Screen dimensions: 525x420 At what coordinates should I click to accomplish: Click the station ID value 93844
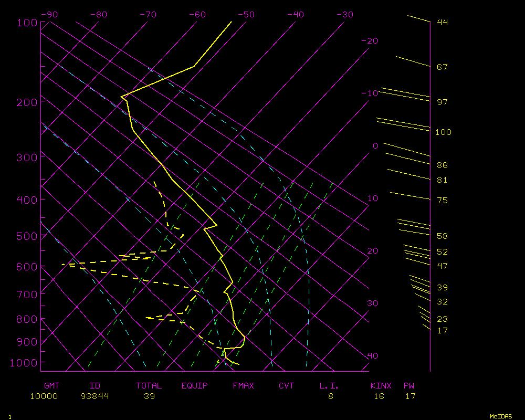[x=95, y=396]
